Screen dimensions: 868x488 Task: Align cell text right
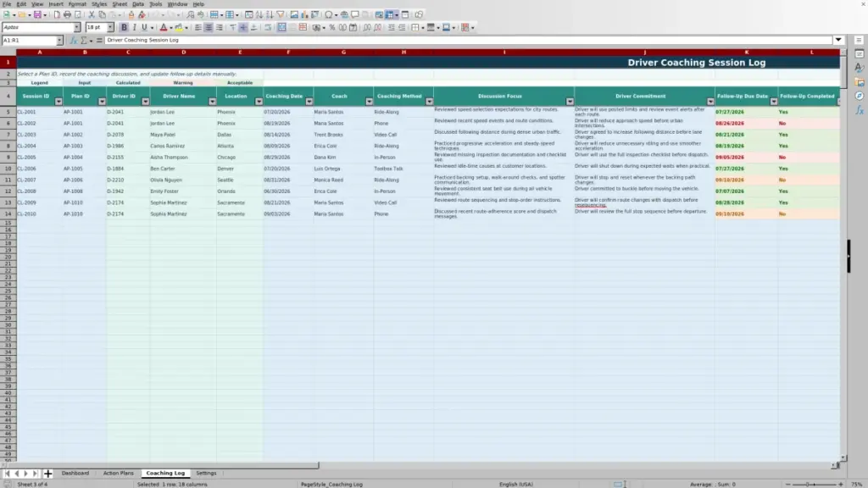220,27
